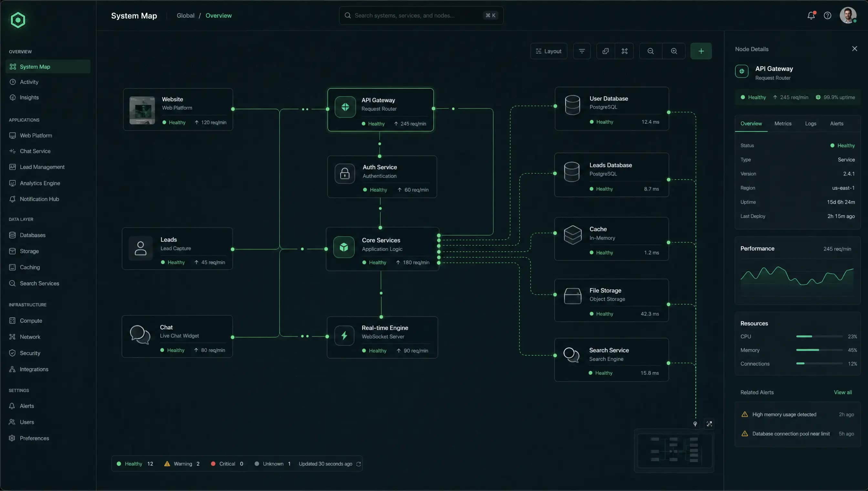The width and height of the screenshot is (868, 491).
Task: Click the green plus add node button
Action: pyautogui.click(x=701, y=51)
